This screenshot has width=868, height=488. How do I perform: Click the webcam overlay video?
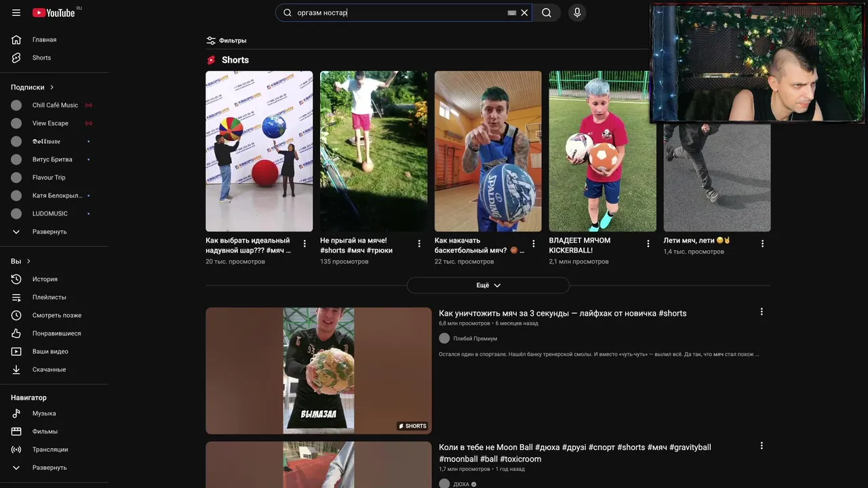pos(757,63)
